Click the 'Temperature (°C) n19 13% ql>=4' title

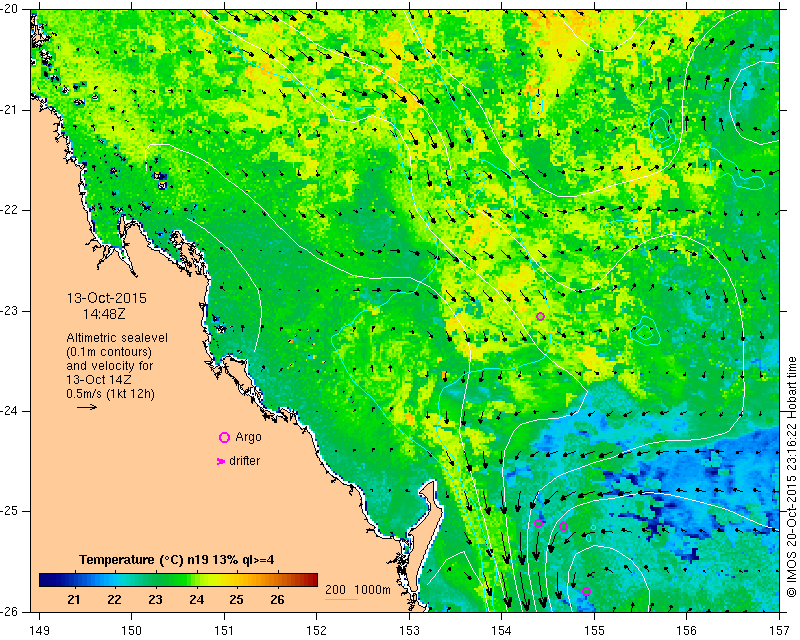tap(177, 560)
